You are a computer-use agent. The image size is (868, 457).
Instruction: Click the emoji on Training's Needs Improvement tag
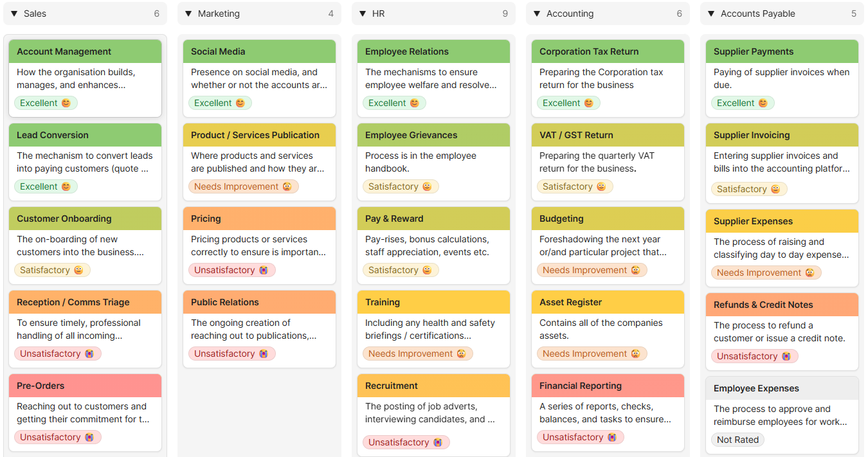(x=461, y=354)
